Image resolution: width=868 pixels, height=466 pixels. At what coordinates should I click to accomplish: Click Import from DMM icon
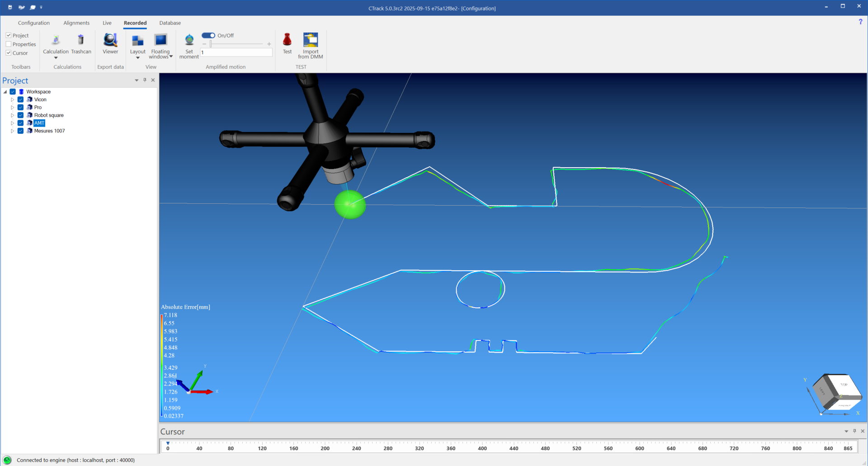[x=311, y=41]
